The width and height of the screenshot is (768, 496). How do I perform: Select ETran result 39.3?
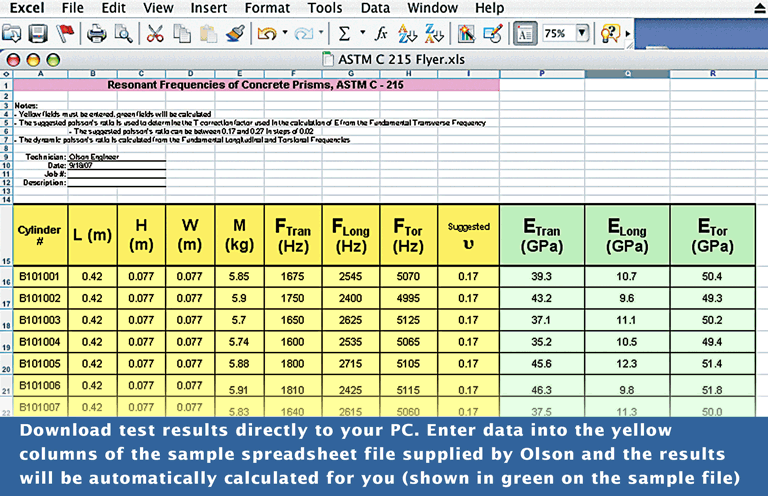(542, 277)
